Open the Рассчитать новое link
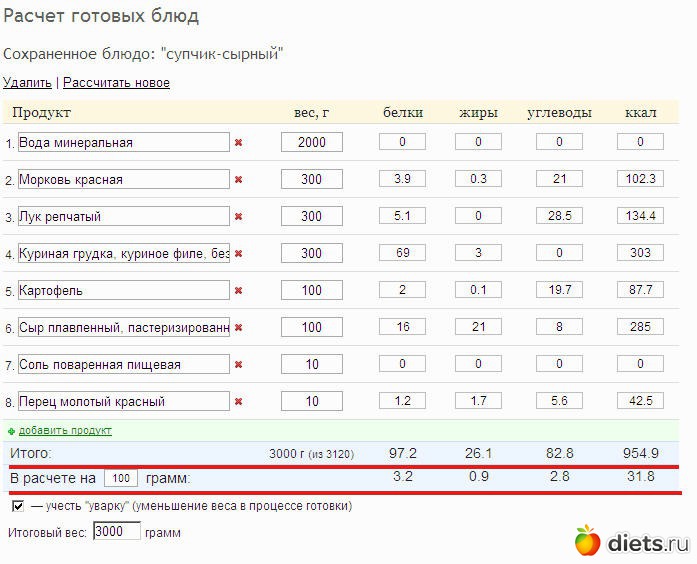The width and height of the screenshot is (697, 564). [116, 83]
